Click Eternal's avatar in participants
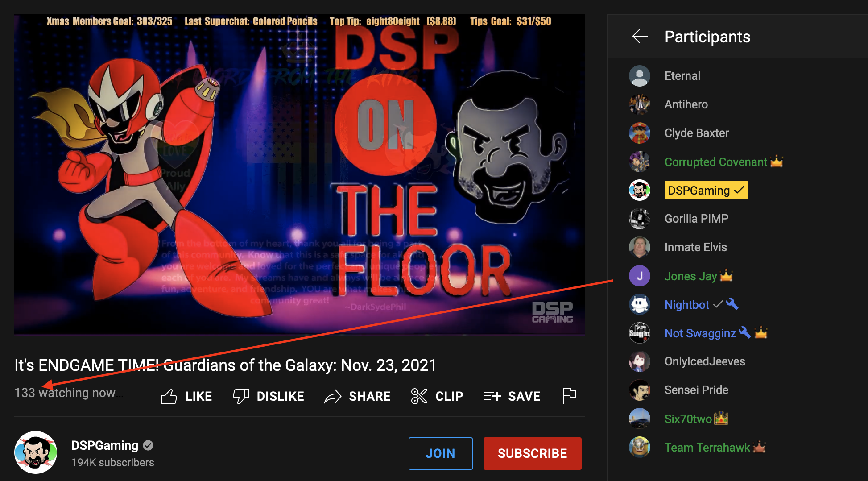Image resolution: width=868 pixels, height=481 pixels. (640, 76)
